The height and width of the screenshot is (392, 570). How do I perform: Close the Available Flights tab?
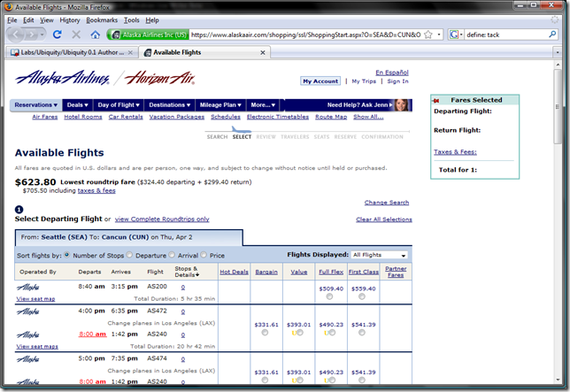click(263, 53)
